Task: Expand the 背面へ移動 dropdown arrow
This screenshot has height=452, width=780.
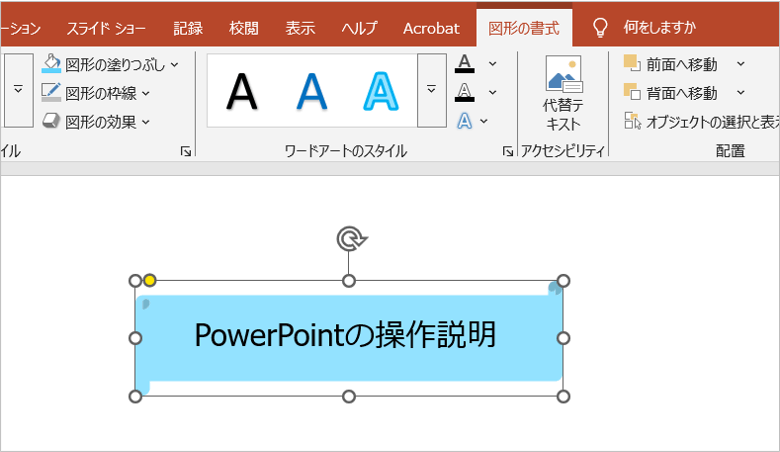Action: 741,92
